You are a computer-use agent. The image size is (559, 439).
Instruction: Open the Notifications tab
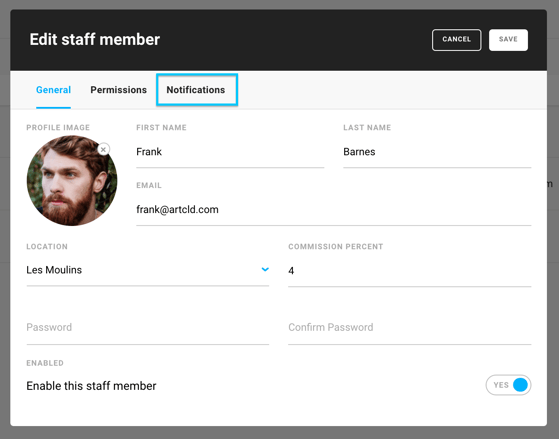tap(196, 90)
